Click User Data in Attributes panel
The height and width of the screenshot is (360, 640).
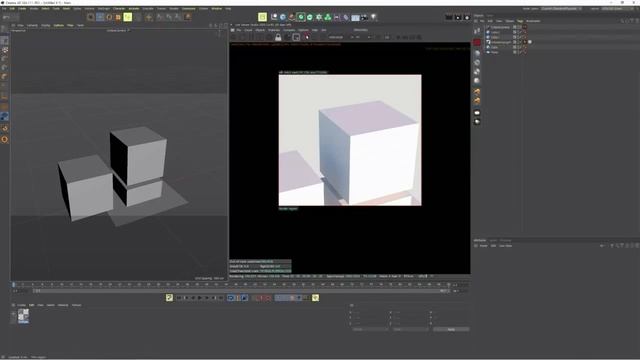pyautogui.click(x=505, y=246)
